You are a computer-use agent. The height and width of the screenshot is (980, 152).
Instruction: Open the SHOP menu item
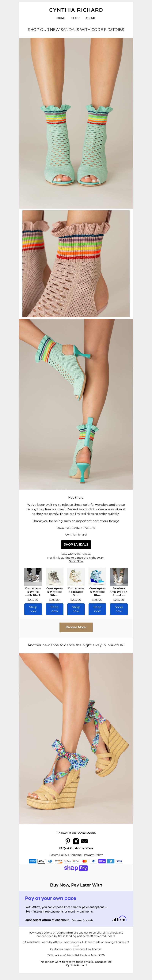pos(75,18)
